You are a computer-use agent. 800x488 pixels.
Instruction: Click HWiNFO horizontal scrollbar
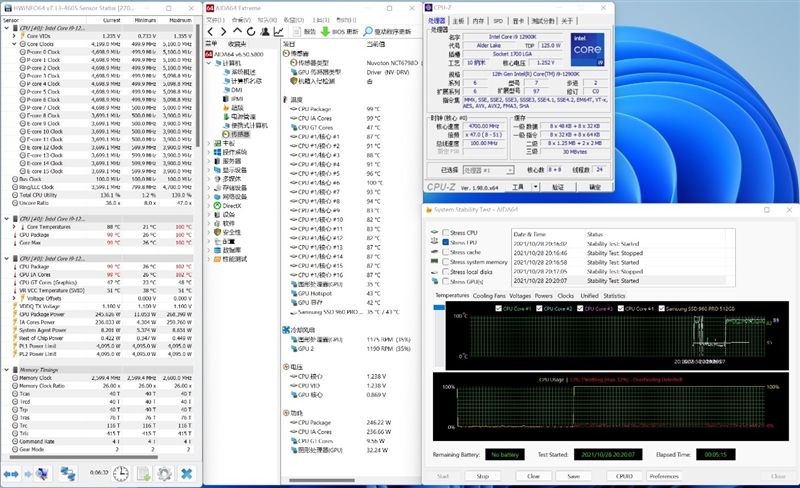click(x=83, y=457)
